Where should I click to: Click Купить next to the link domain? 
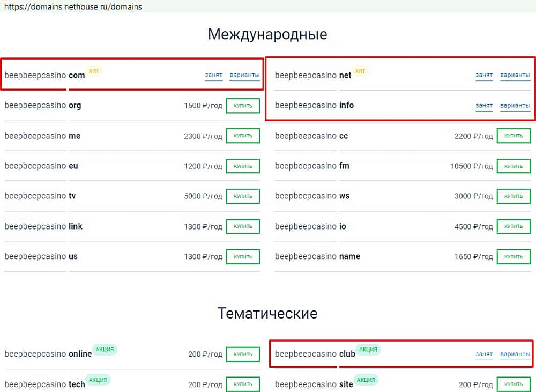tap(243, 226)
